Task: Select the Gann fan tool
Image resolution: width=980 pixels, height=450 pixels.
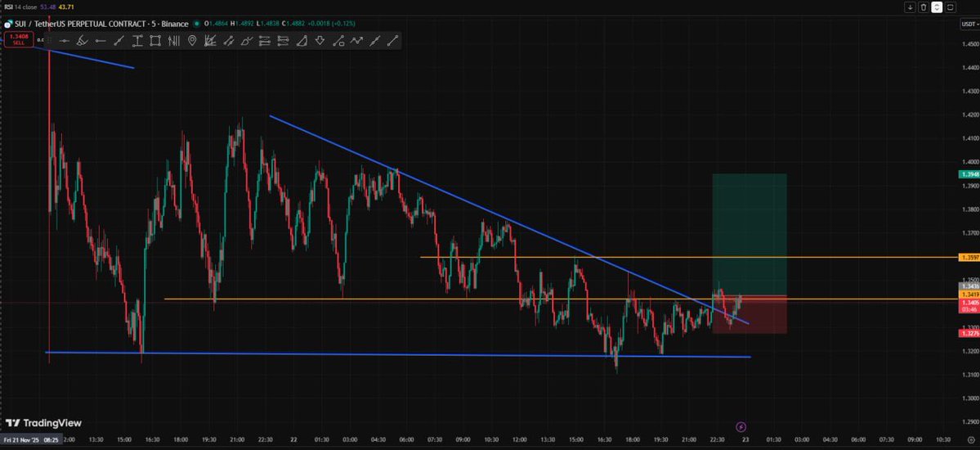Action: [210, 41]
